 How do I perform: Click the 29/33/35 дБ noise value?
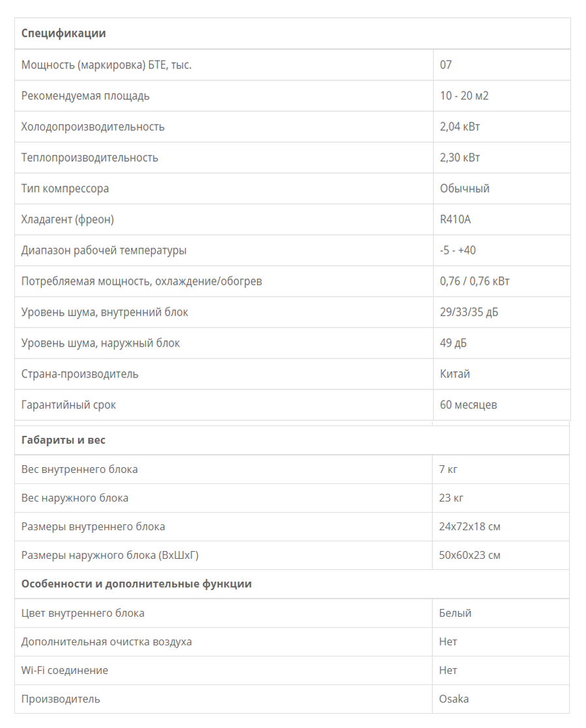point(469,312)
